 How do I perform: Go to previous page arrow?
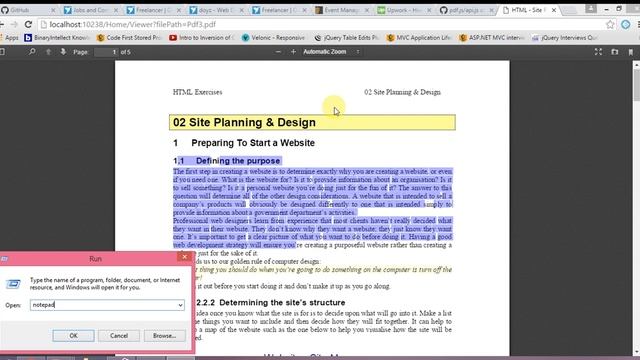coord(48,52)
